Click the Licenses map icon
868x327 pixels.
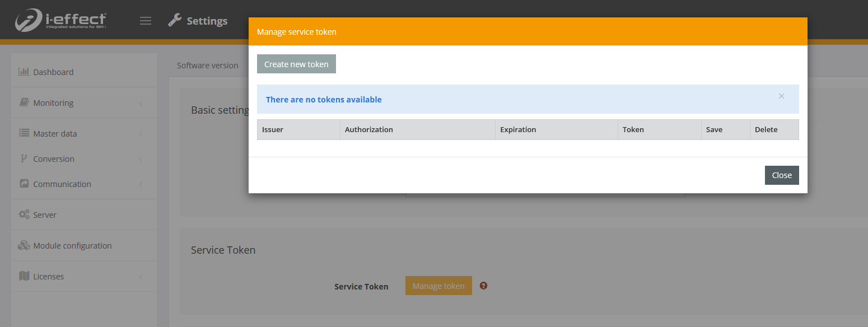tap(24, 276)
